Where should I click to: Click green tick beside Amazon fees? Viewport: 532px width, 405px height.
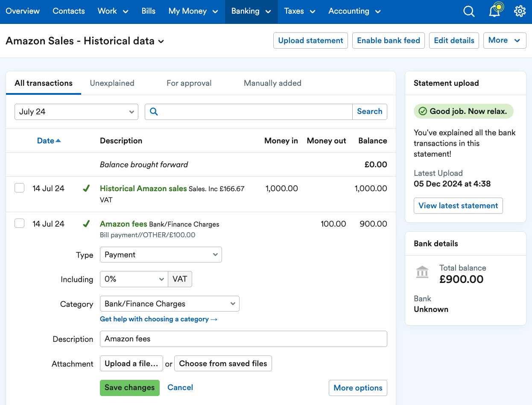tap(86, 224)
